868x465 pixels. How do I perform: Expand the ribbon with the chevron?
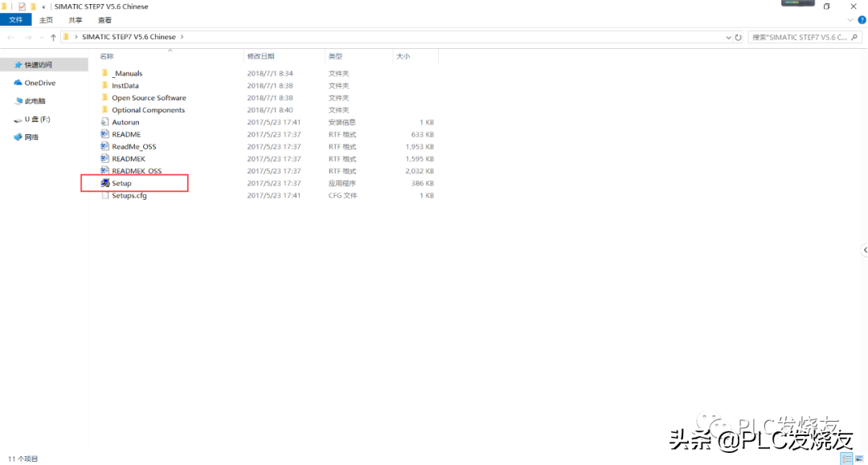click(x=851, y=20)
